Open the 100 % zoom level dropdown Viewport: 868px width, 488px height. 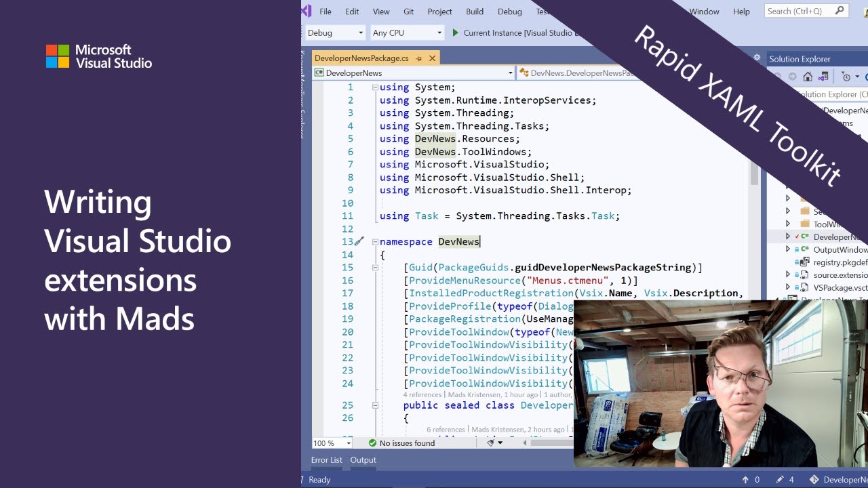coord(332,443)
